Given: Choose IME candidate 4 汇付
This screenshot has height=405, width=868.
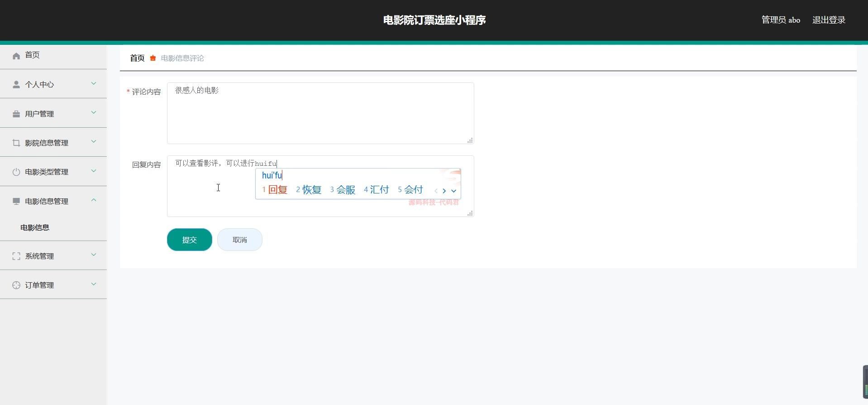Looking at the screenshot, I should click(377, 190).
